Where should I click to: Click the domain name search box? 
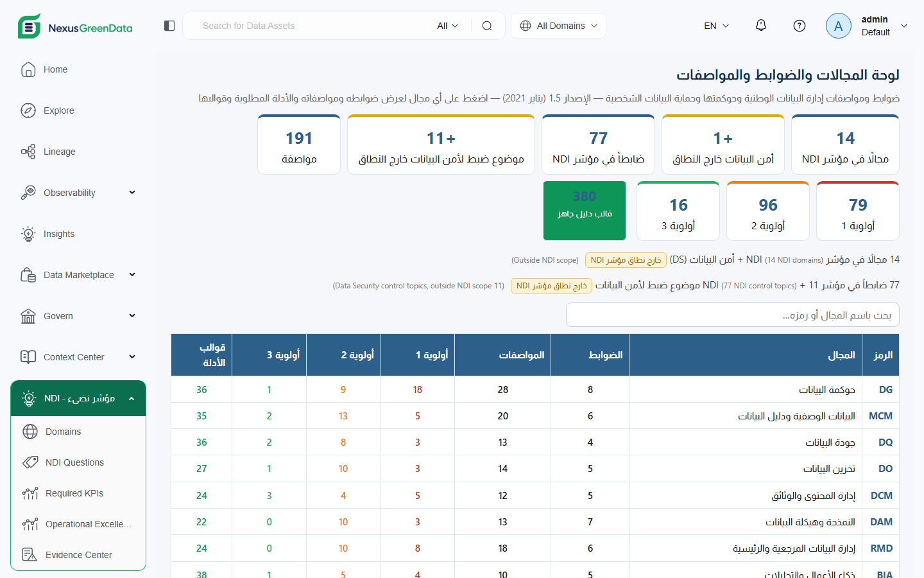point(733,315)
